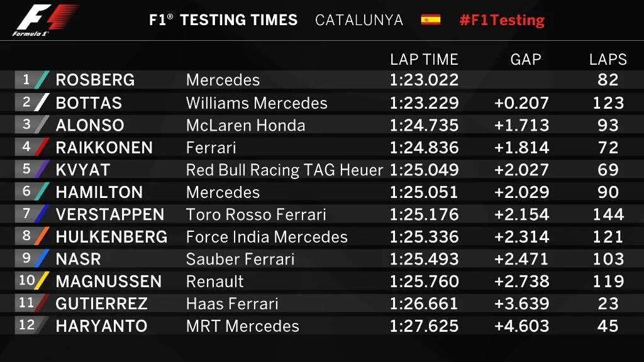Click the LAPS column header
644x362 pixels.
tap(608, 60)
